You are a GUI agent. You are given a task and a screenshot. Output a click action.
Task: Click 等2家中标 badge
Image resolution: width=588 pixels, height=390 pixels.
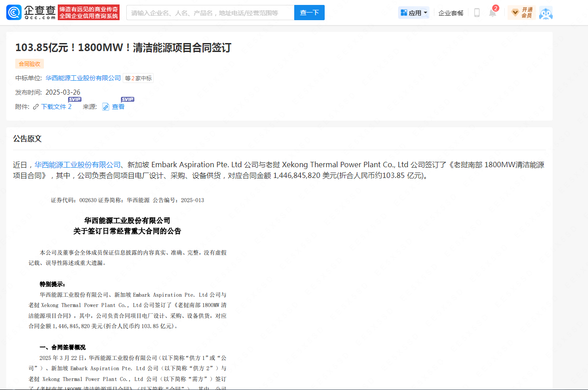(x=138, y=78)
